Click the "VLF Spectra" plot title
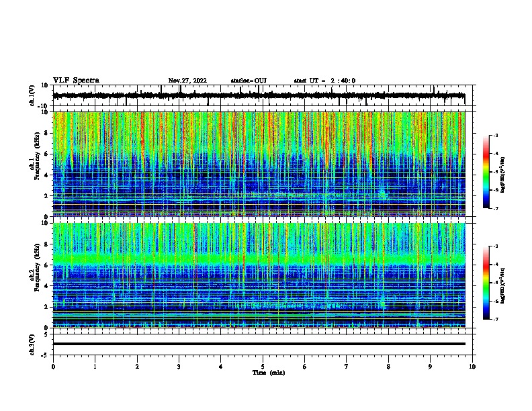The image size is (532, 411). pos(76,81)
